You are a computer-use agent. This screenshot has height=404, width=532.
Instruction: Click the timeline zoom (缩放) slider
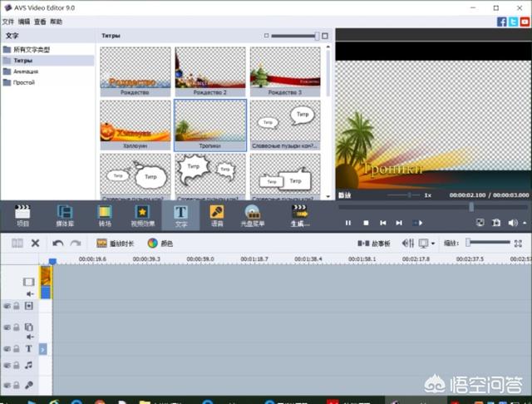[x=489, y=243]
